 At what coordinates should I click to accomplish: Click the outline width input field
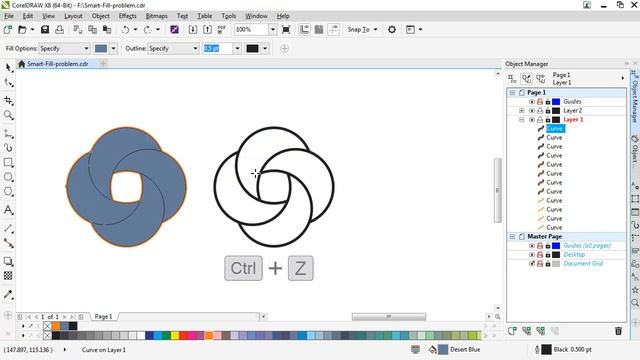coord(218,49)
